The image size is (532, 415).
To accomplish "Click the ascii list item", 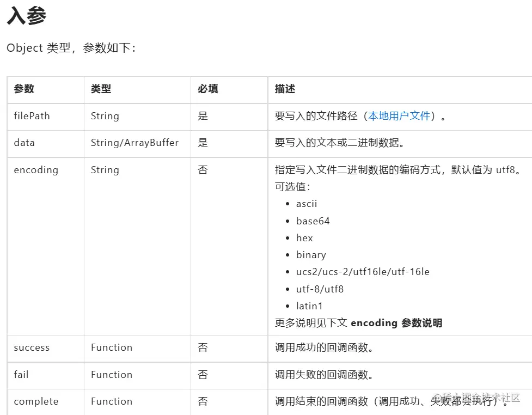I will point(307,204).
